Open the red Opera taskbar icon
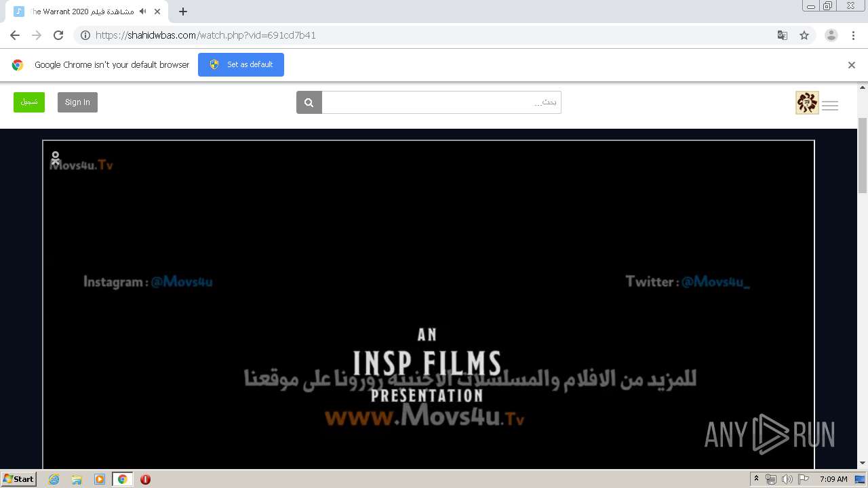Image resolution: width=868 pixels, height=488 pixels. click(x=145, y=479)
